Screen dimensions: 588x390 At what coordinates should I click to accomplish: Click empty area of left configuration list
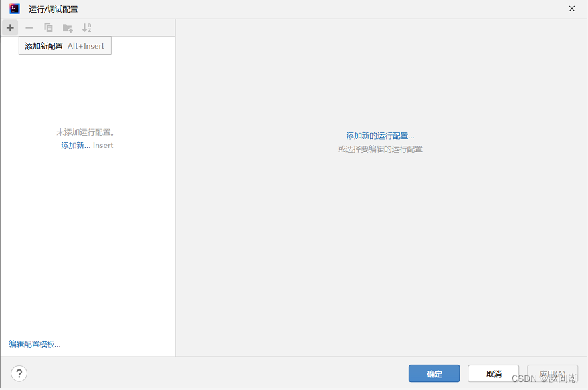(x=86, y=252)
